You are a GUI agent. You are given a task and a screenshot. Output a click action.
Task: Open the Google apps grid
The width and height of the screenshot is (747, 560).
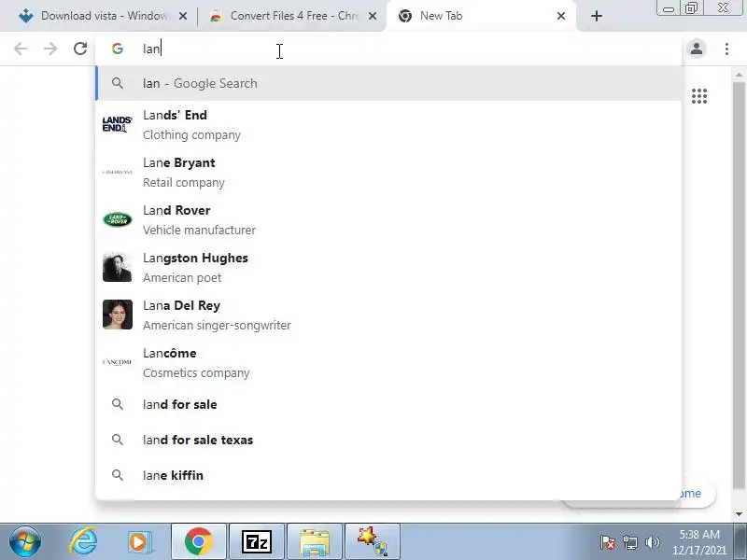(x=698, y=96)
